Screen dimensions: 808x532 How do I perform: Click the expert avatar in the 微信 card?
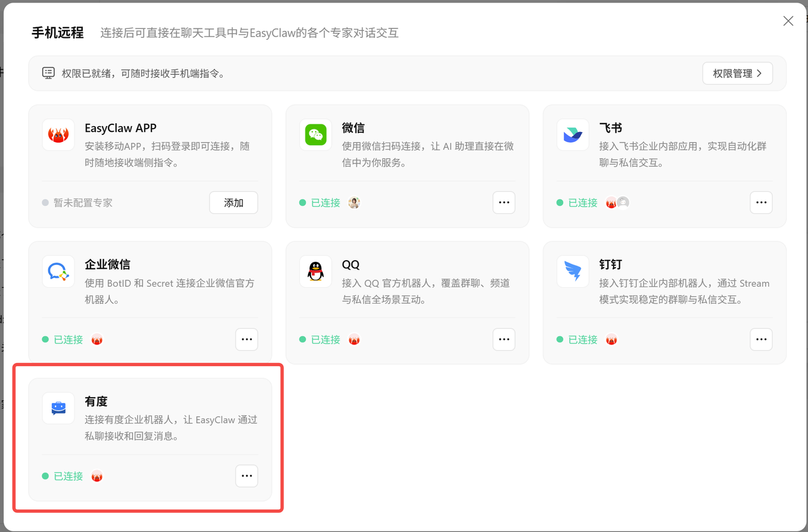pos(354,203)
